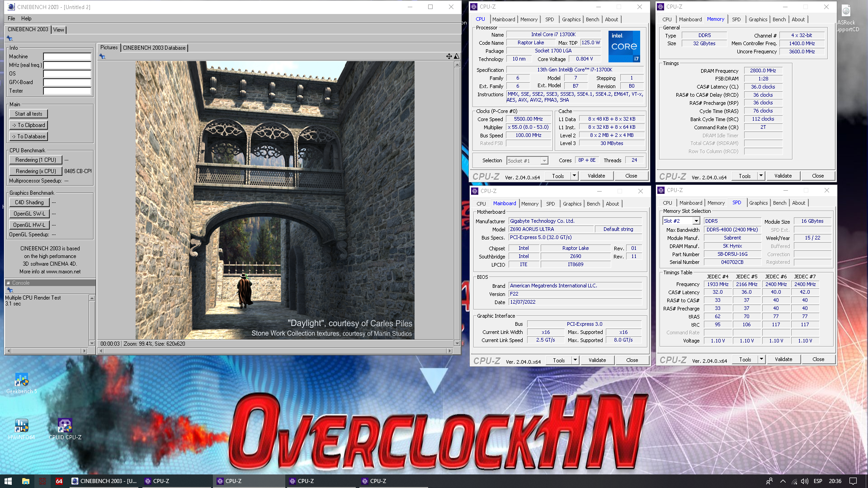Click the move/pan arrows icon above the render
This screenshot has width=868, height=488.
(449, 56)
